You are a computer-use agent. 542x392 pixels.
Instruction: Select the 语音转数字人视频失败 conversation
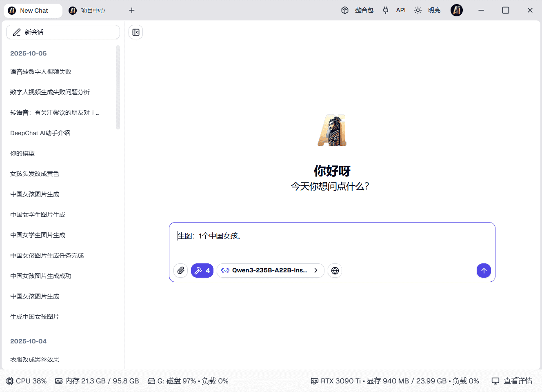40,71
